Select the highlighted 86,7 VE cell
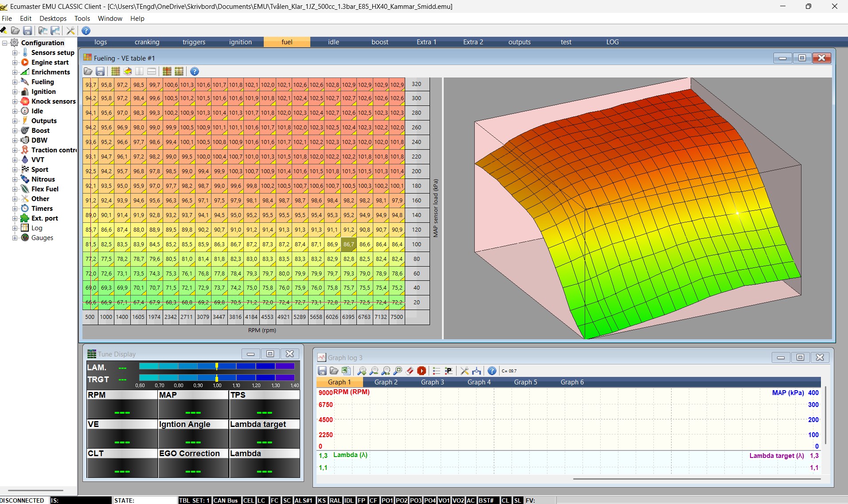Image resolution: width=848 pixels, height=504 pixels. [x=349, y=244]
